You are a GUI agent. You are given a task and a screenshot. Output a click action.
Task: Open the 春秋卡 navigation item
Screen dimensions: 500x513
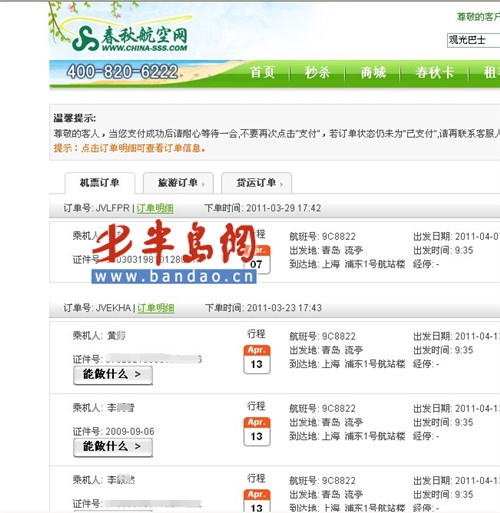(435, 72)
